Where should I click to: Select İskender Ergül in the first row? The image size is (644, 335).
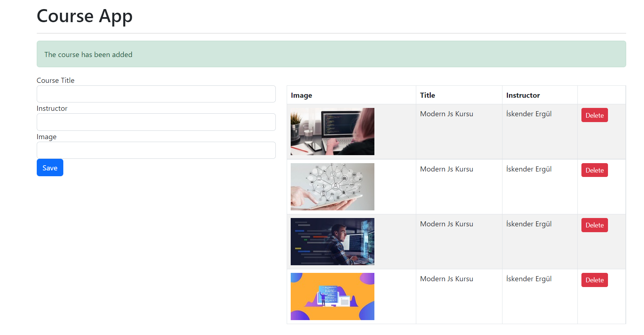(x=528, y=113)
